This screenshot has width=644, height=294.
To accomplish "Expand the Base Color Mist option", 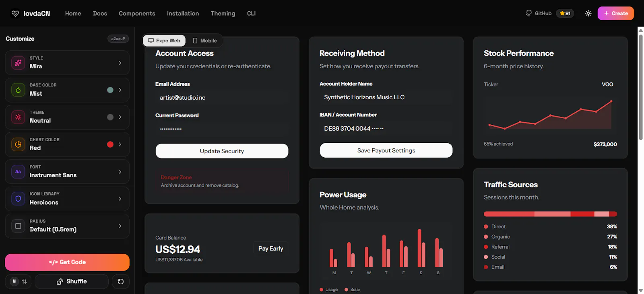I will pyautogui.click(x=67, y=90).
